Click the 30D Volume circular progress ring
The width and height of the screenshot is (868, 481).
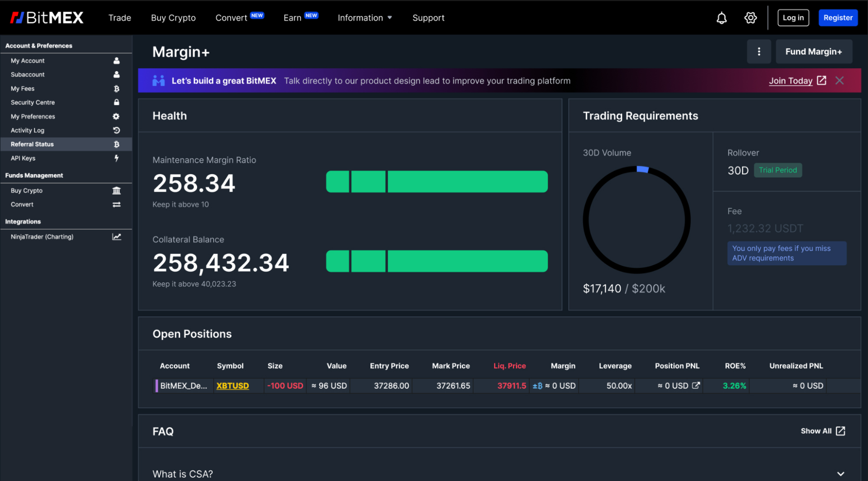tap(636, 219)
